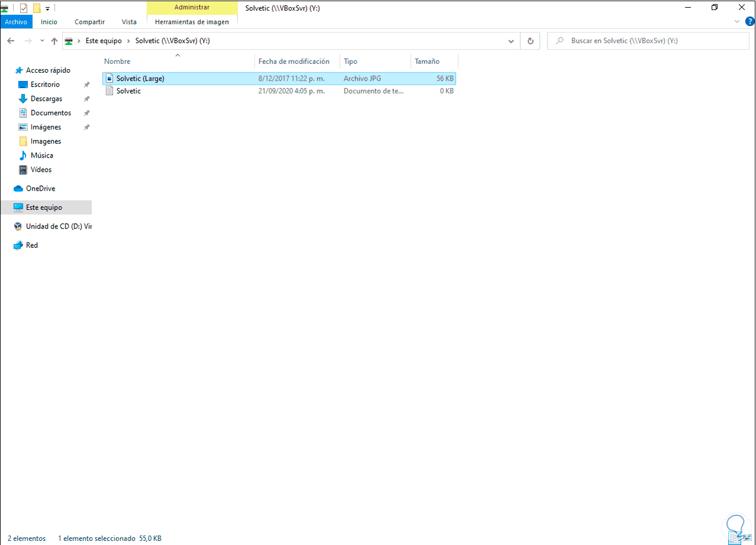This screenshot has height=545, width=756.
Task: Click Solvetic (\\VBoxSvr) (Y:) breadcrumb segment
Action: 173,41
